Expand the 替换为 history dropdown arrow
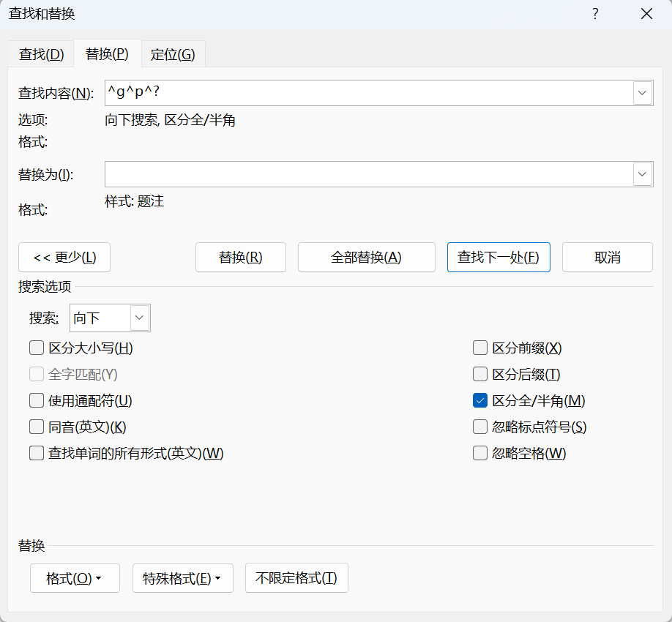The height and width of the screenshot is (622, 672). pyautogui.click(x=643, y=174)
